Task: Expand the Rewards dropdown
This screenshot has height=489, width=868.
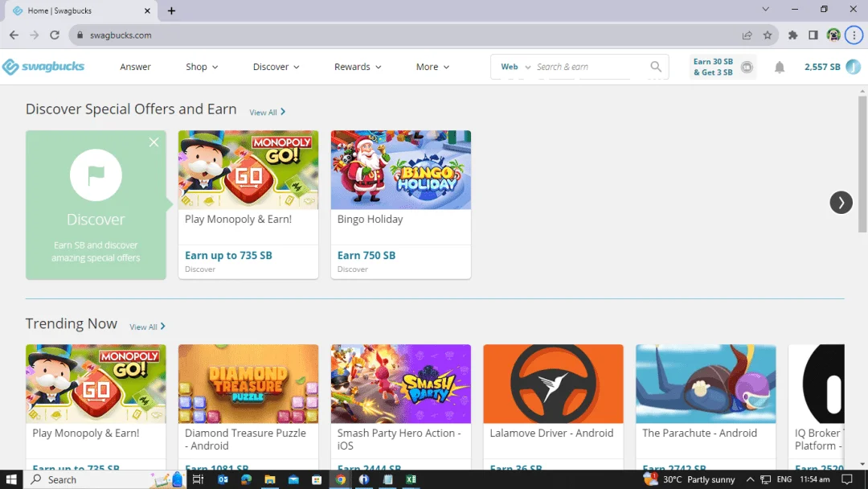Action: (358, 67)
